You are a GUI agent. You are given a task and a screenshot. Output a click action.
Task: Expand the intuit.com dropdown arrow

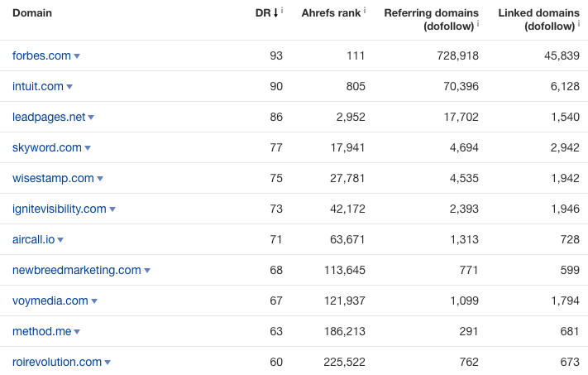click(x=69, y=87)
